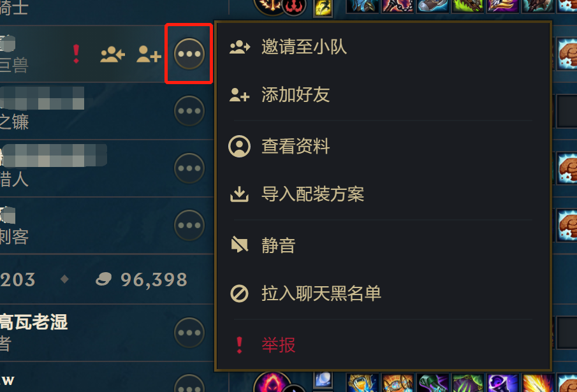Click the download icon next to 导入配装方案
577x392 pixels.
pyautogui.click(x=240, y=194)
